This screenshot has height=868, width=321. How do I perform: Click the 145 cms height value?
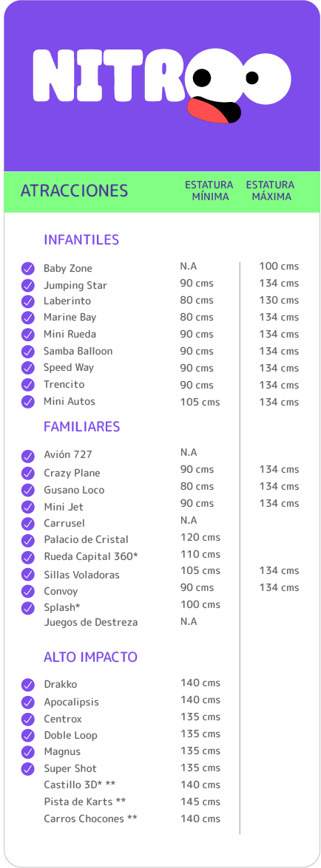pyautogui.click(x=200, y=802)
